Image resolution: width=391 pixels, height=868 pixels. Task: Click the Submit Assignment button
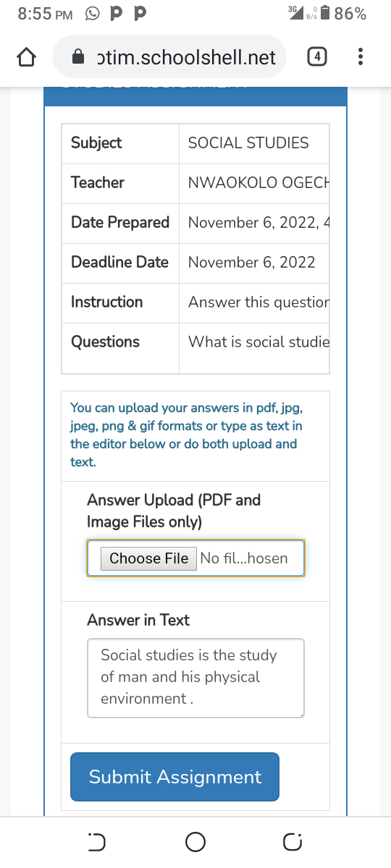(x=175, y=777)
